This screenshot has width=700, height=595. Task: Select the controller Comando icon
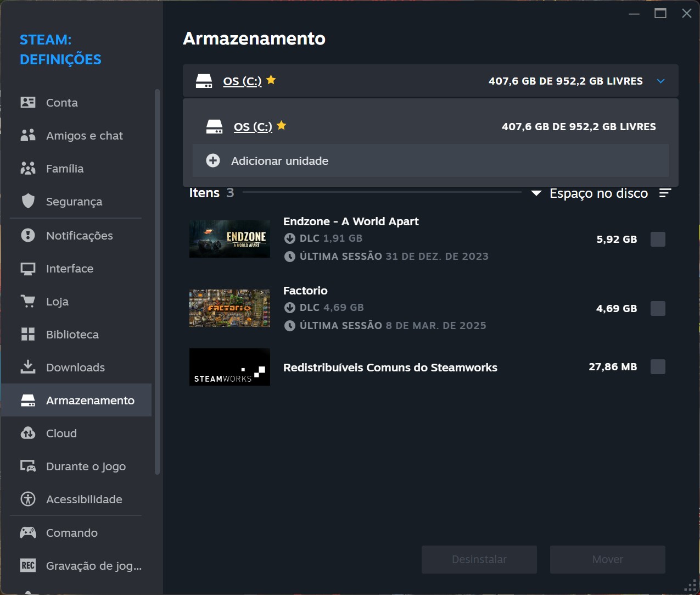click(x=27, y=532)
